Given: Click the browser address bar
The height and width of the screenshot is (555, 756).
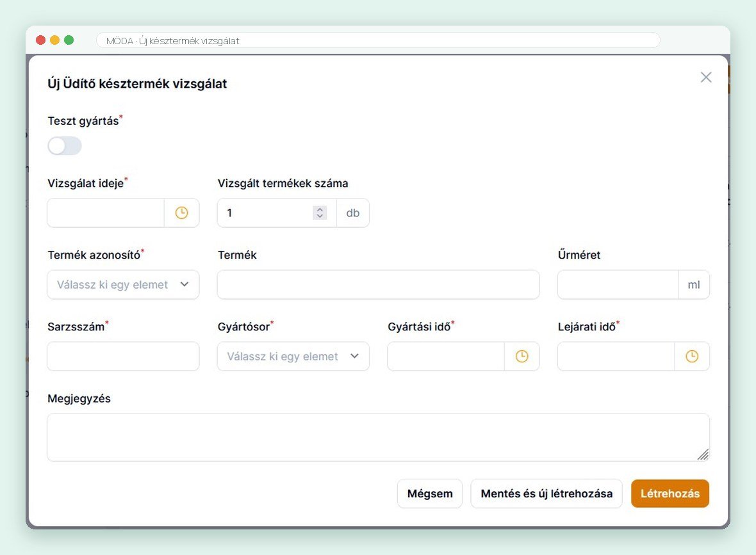Looking at the screenshot, I should click(378, 40).
